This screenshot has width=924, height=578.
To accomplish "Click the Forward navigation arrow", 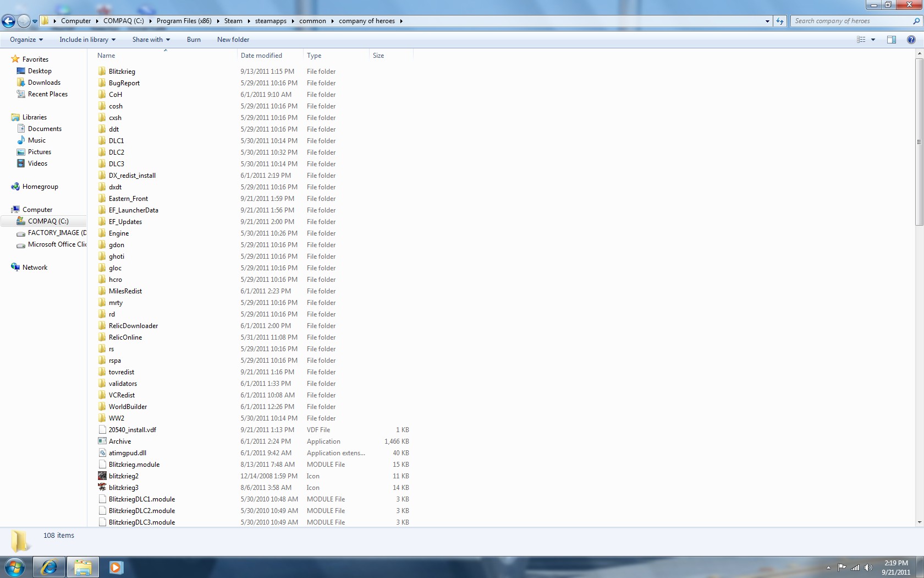I will (24, 21).
